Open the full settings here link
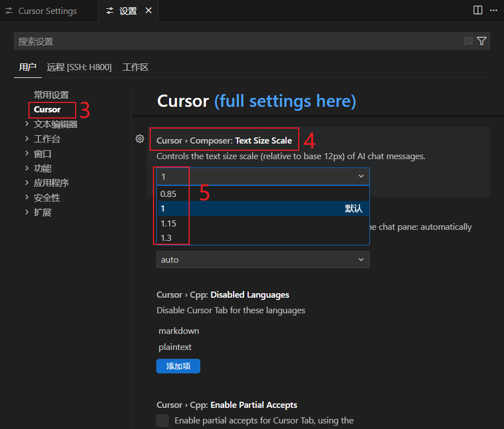504x429 pixels. tap(285, 101)
